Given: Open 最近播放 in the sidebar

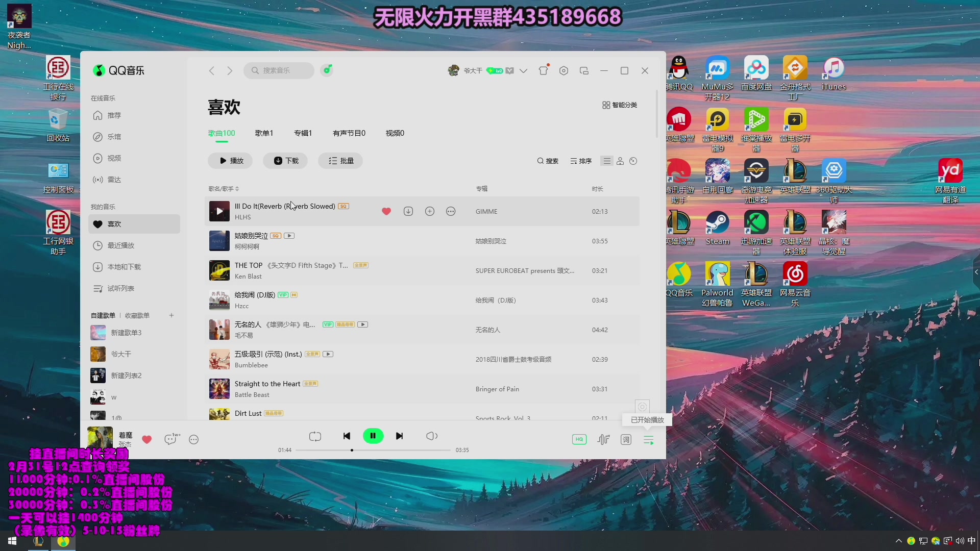Looking at the screenshot, I should (134, 245).
